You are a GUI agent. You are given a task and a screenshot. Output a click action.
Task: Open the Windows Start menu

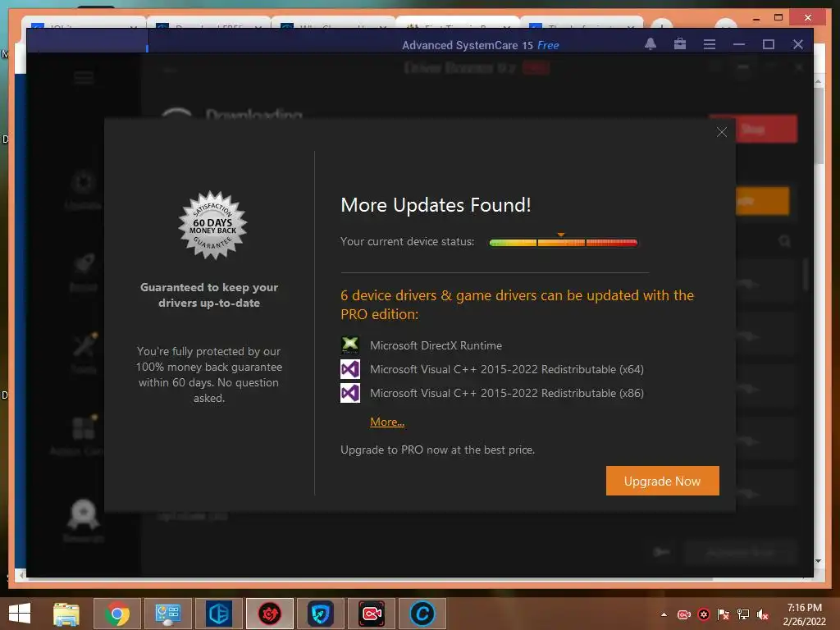(20, 614)
